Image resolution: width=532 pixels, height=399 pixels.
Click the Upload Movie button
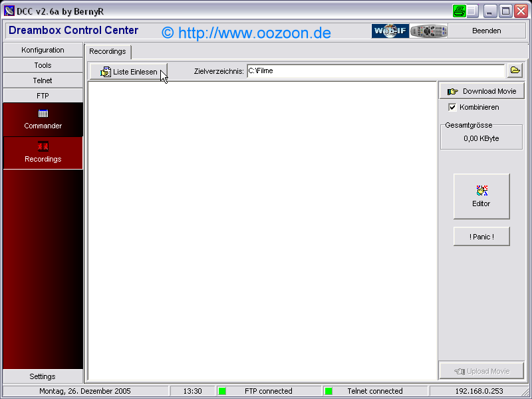(x=481, y=371)
